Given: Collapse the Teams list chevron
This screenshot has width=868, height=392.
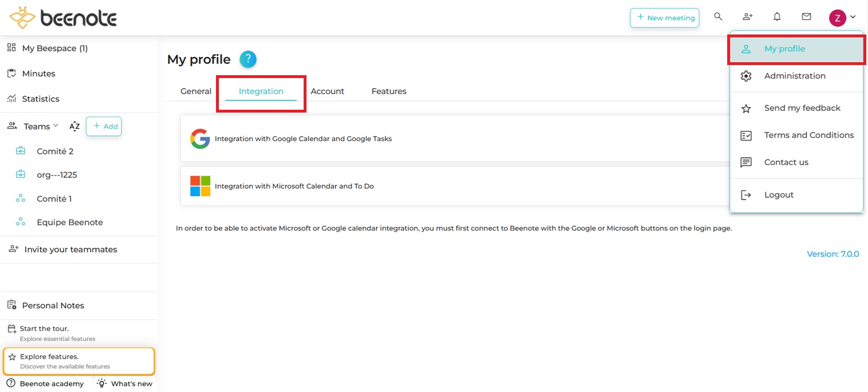Looking at the screenshot, I should 55,126.
